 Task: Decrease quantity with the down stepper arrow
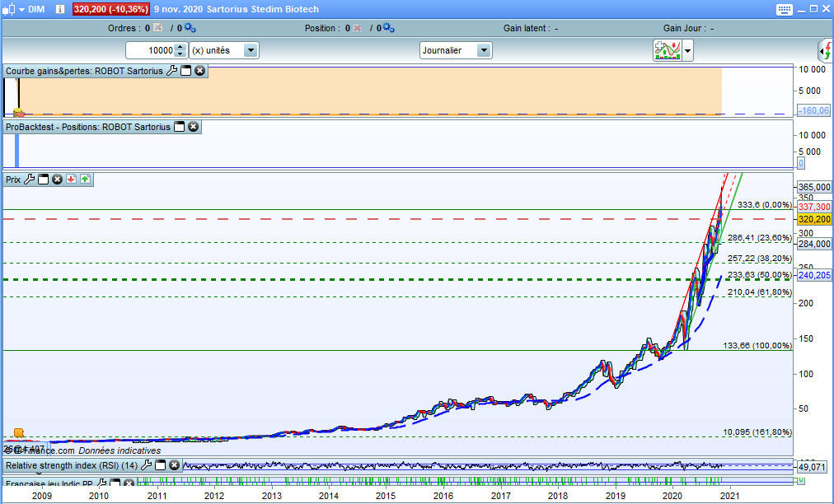[x=180, y=54]
